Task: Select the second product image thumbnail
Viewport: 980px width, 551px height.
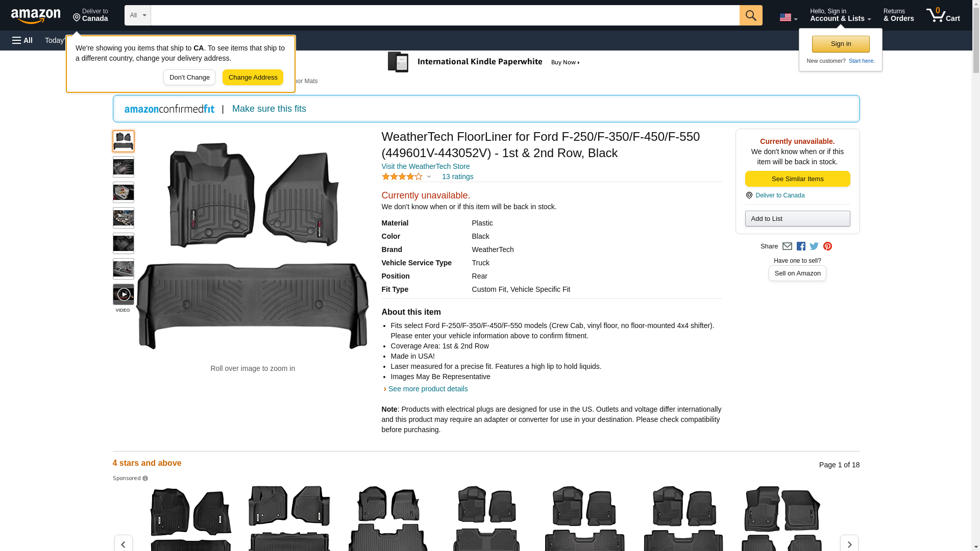Action: coord(123,167)
